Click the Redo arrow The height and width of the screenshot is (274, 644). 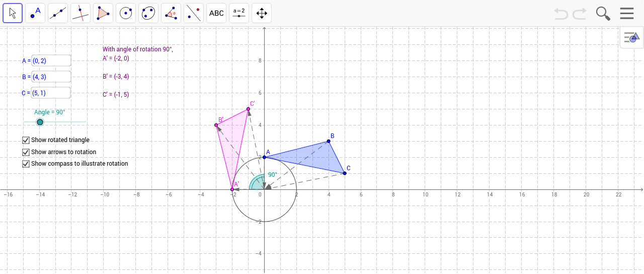(580, 13)
